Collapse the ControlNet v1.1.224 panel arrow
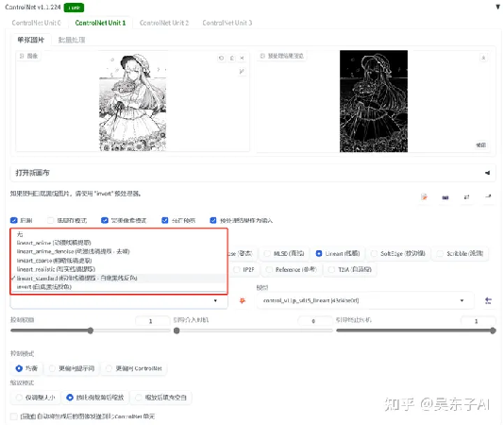 (498, 7)
